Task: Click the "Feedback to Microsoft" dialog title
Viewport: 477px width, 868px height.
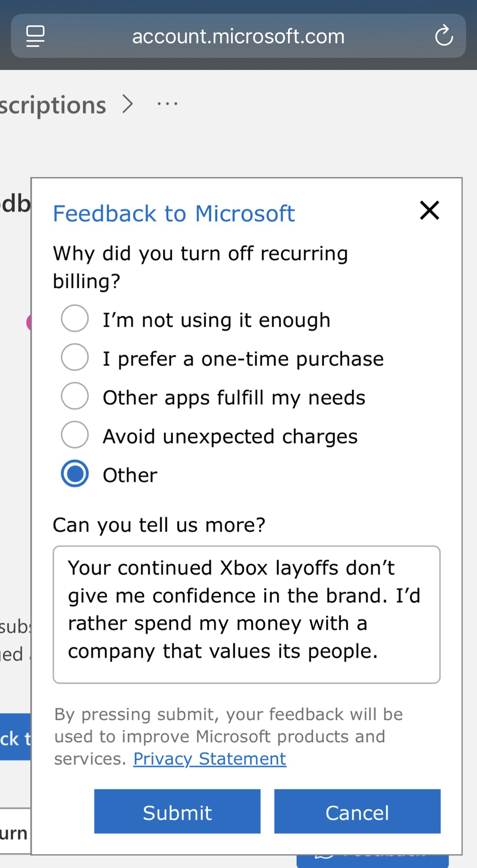Action: [174, 214]
